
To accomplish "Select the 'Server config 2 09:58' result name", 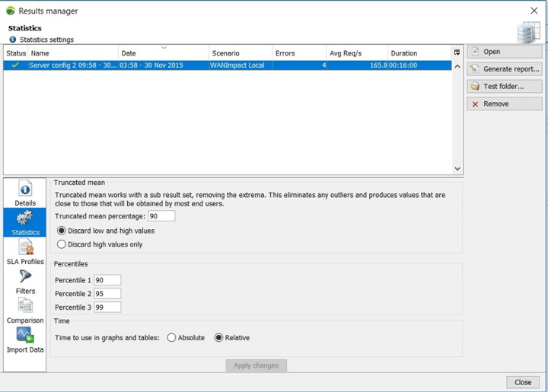I will click(x=73, y=65).
